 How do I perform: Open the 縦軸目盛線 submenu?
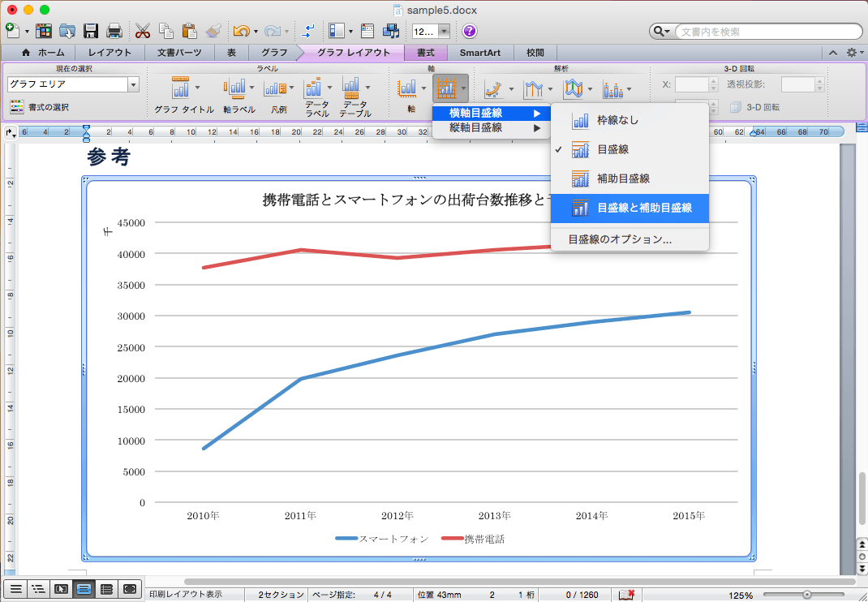click(x=492, y=128)
